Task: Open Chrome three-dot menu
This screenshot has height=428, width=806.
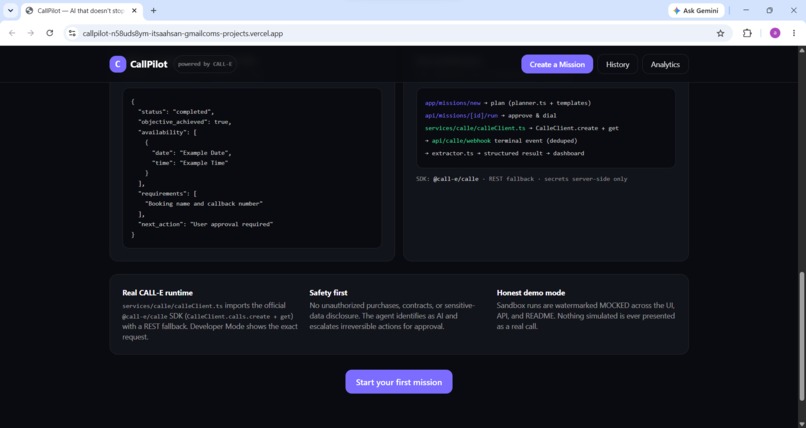Action: click(794, 33)
